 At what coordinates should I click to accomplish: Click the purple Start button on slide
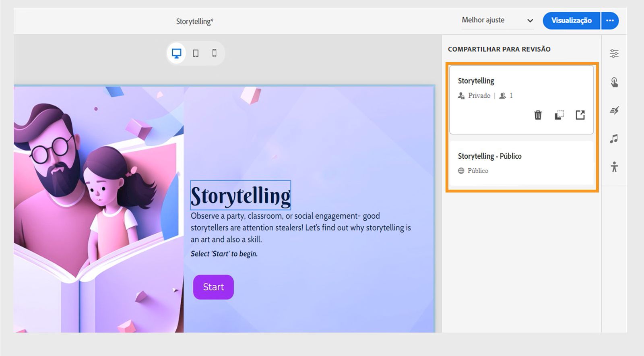click(213, 287)
